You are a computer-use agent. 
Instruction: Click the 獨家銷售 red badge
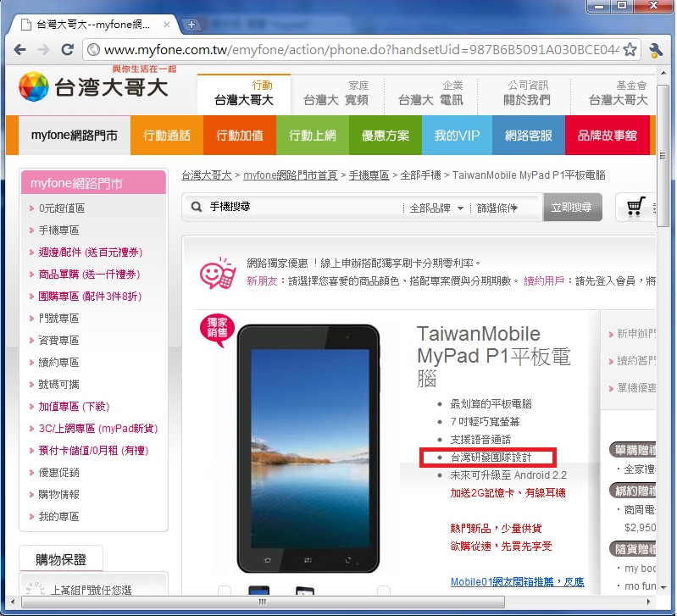click(217, 330)
